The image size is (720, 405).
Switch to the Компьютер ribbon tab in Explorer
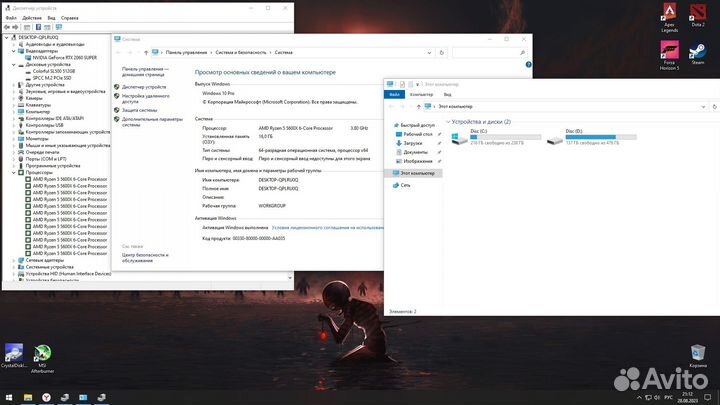point(421,95)
